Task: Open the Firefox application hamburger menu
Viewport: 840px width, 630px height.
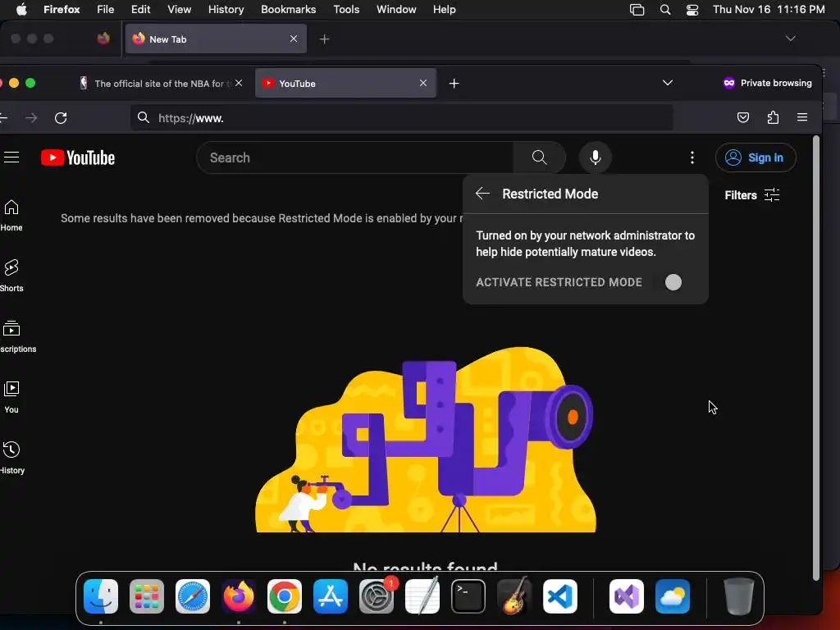Action: pyautogui.click(x=802, y=117)
